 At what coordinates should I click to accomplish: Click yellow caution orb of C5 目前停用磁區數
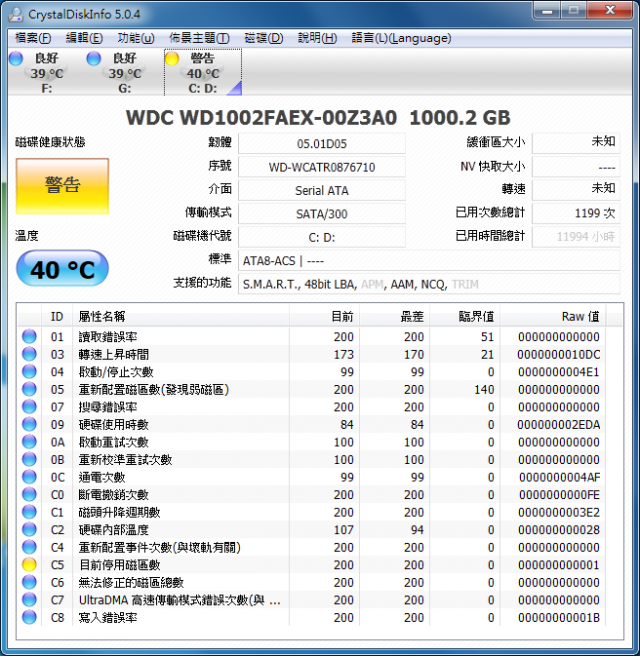(29, 565)
